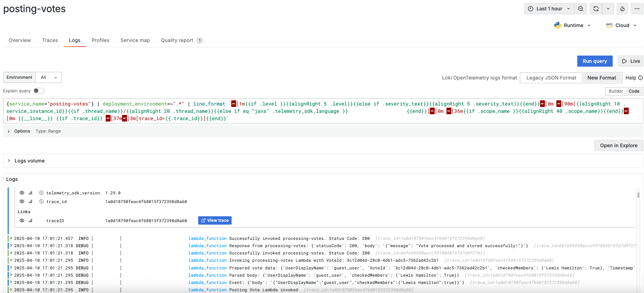The height and width of the screenshot is (293, 644).
Task: Toggle visibility of trace_id field
Action: coord(22,202)
